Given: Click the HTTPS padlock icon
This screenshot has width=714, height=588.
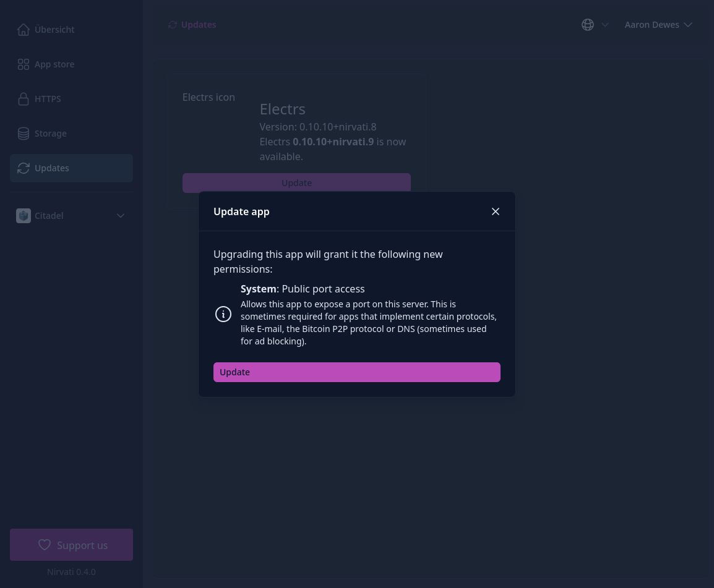Looking at the screenshot, I should 24,98.
